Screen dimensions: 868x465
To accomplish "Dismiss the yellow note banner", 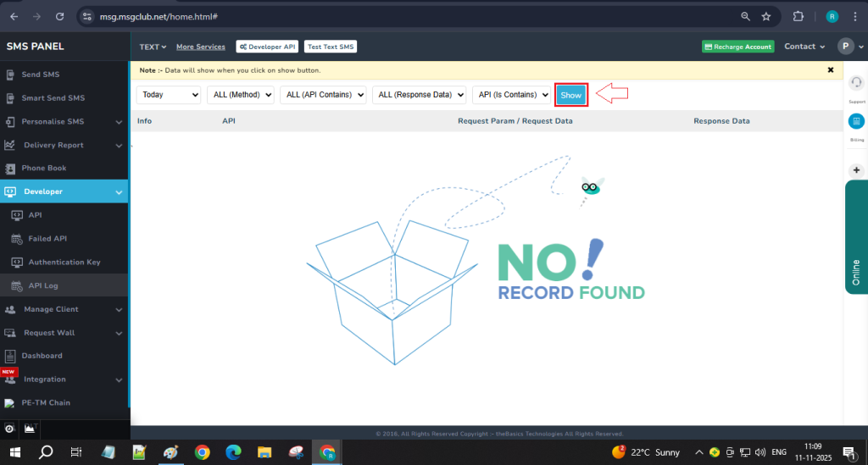I will coord(831,70).
